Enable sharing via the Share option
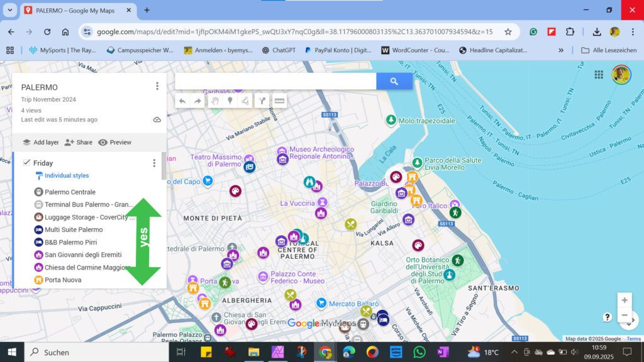644x362 pixels. [84, 142]
